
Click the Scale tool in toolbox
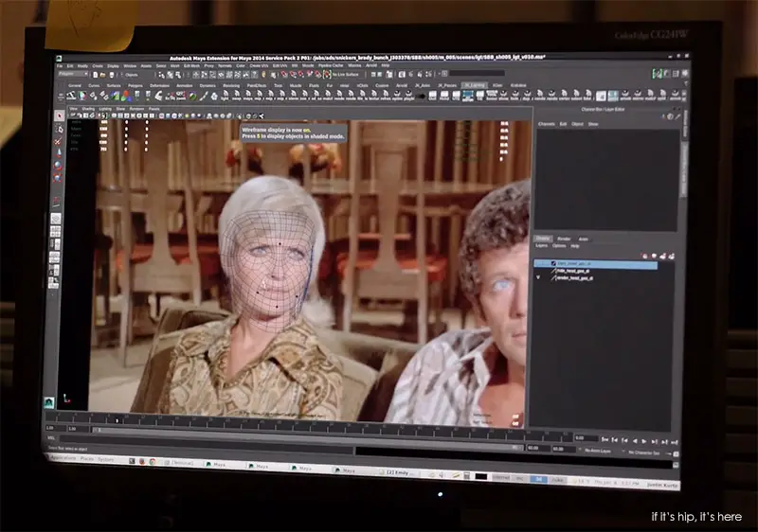pyautogui.click(x=57, y=179)
